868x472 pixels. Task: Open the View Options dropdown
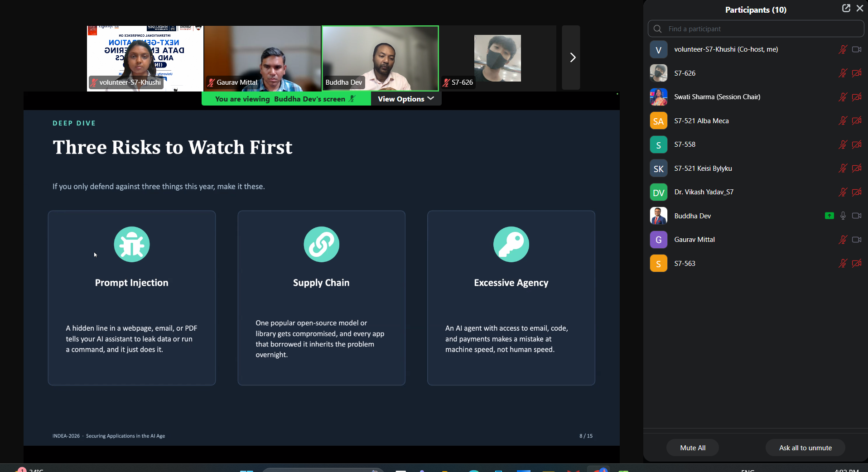point(406,99)
